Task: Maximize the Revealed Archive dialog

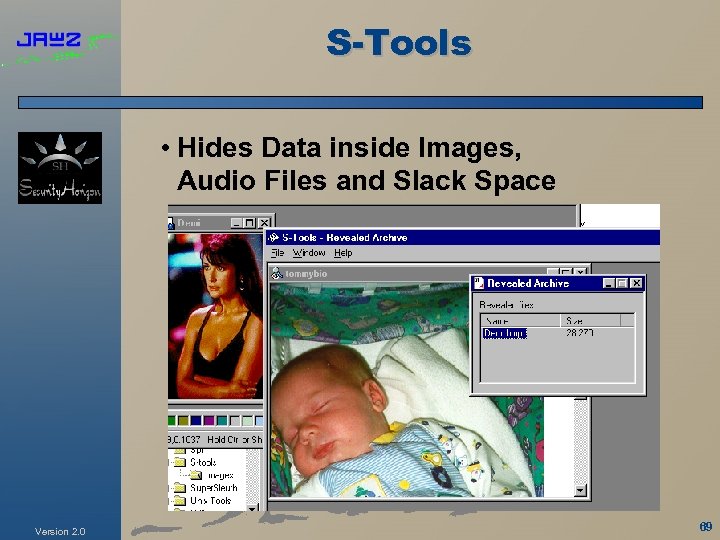Action: click(621, 283)
